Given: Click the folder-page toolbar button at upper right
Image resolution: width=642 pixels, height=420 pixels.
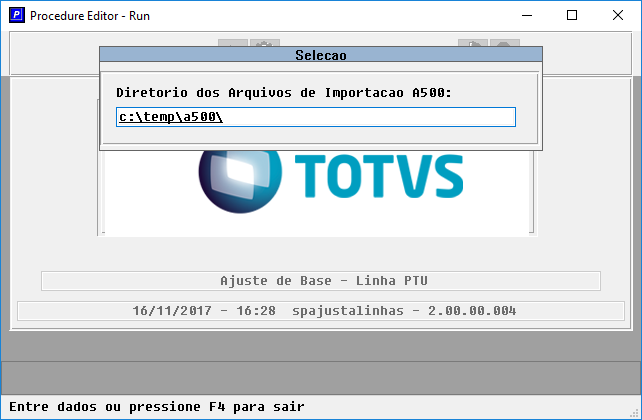Looking at the screenshot, I should 473,43.
